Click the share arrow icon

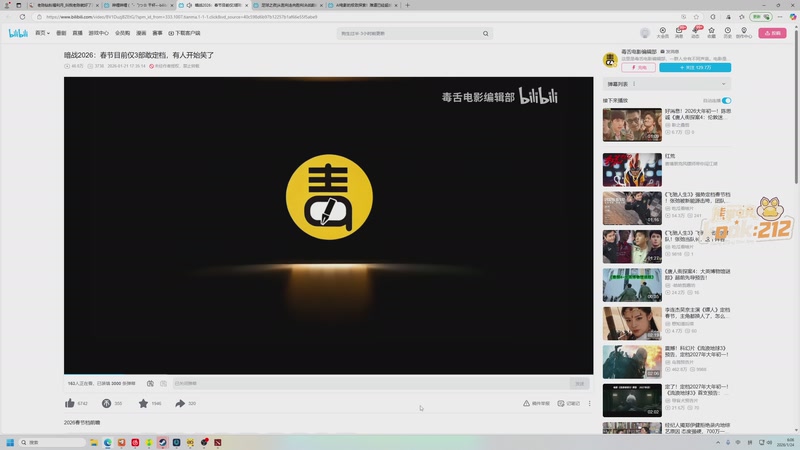pos(180,403)
